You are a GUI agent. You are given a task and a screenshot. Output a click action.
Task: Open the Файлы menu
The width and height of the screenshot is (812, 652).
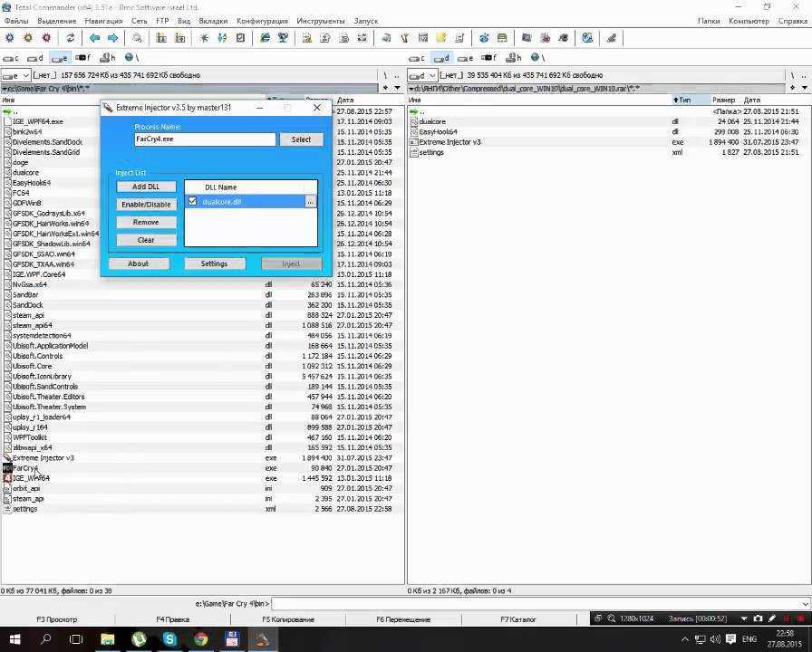click(16, 21)
